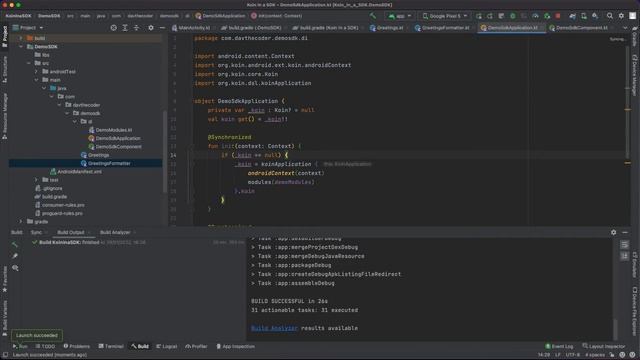Click scroll-to-end icon beside build output

pos(624,256)
